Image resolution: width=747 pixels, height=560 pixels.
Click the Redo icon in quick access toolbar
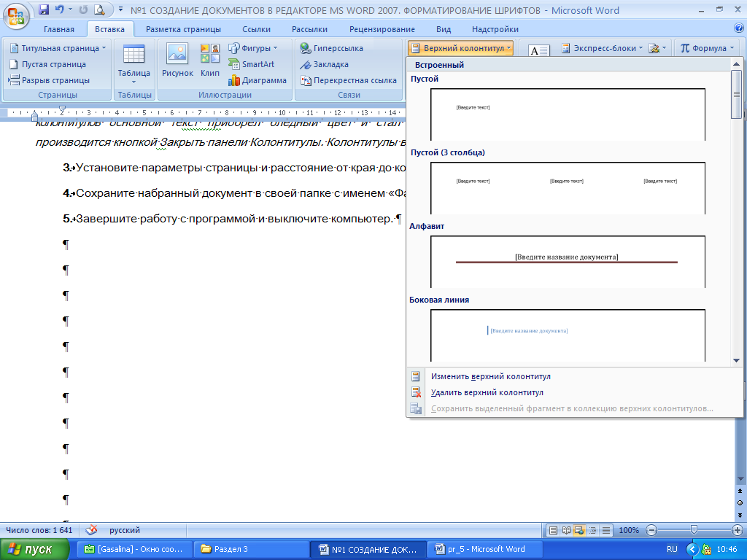(x=83, y=9)
